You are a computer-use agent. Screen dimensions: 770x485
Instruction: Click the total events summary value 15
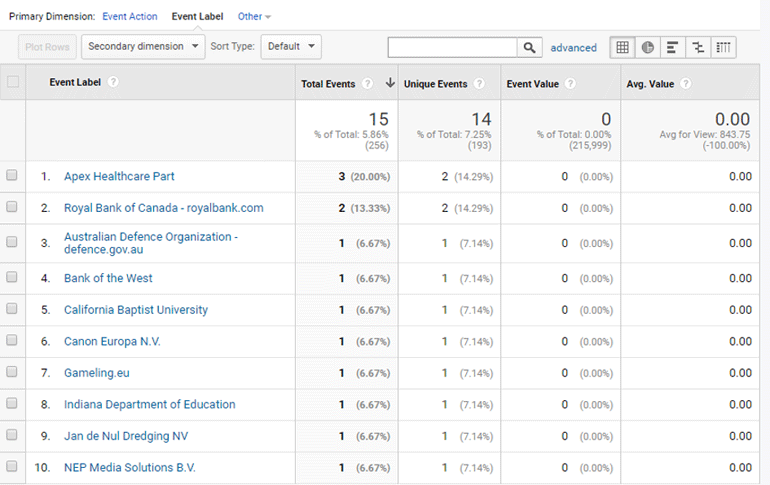coord(379,119)
